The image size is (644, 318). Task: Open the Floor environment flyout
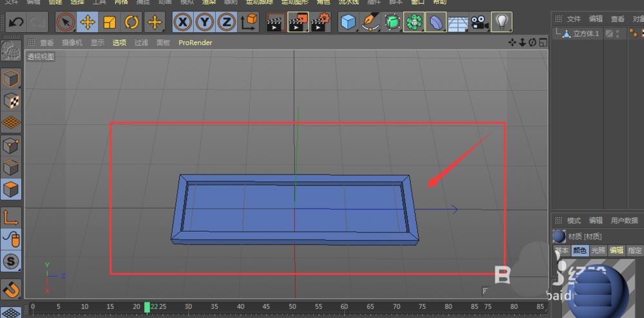pos(457,22)
